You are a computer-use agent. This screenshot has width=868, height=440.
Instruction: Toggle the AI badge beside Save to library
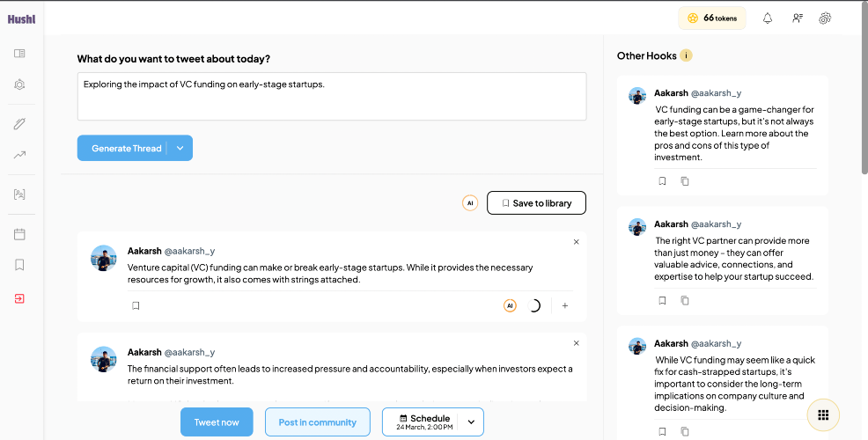click(470, 203)
